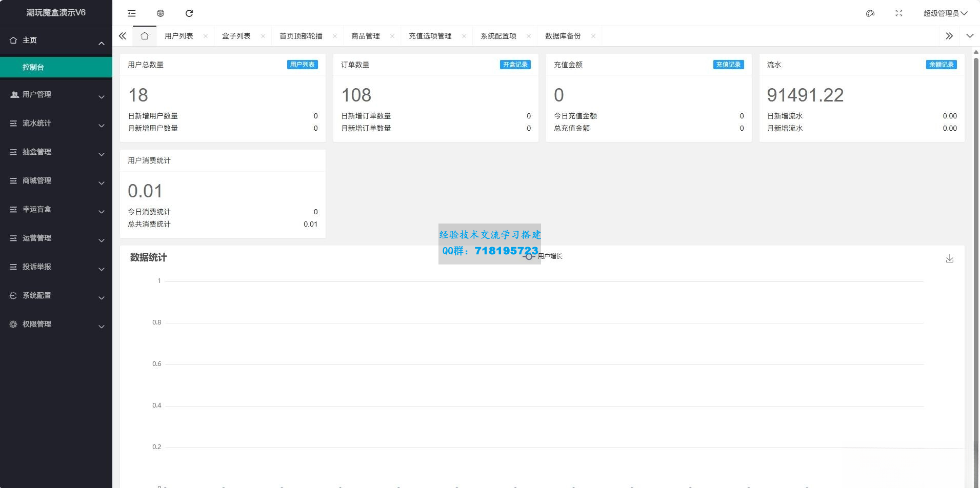Switch to the 数据库备份 tab
980x488 pixels.
pyautogui.click(x=563, y=36)
